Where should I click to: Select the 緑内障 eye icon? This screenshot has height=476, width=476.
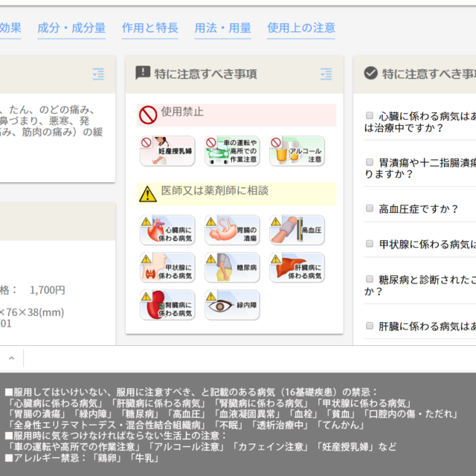point(232,305)
